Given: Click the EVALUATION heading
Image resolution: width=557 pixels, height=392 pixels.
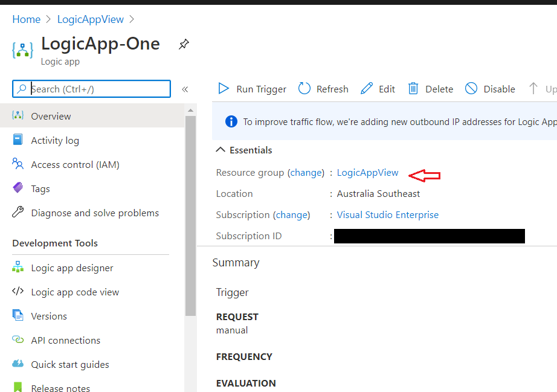Looking at the screenshot, I should coord(246,383).
